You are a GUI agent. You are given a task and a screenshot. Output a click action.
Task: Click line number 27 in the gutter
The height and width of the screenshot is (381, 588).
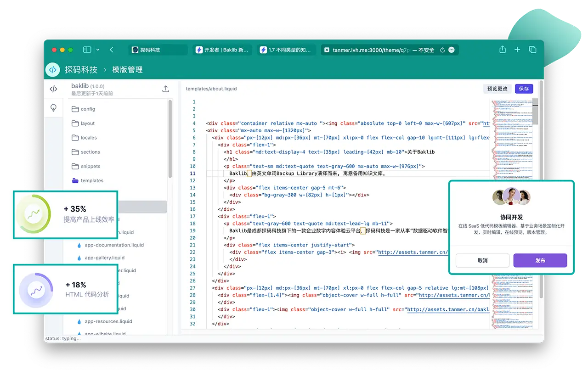[x=192, y=288]
